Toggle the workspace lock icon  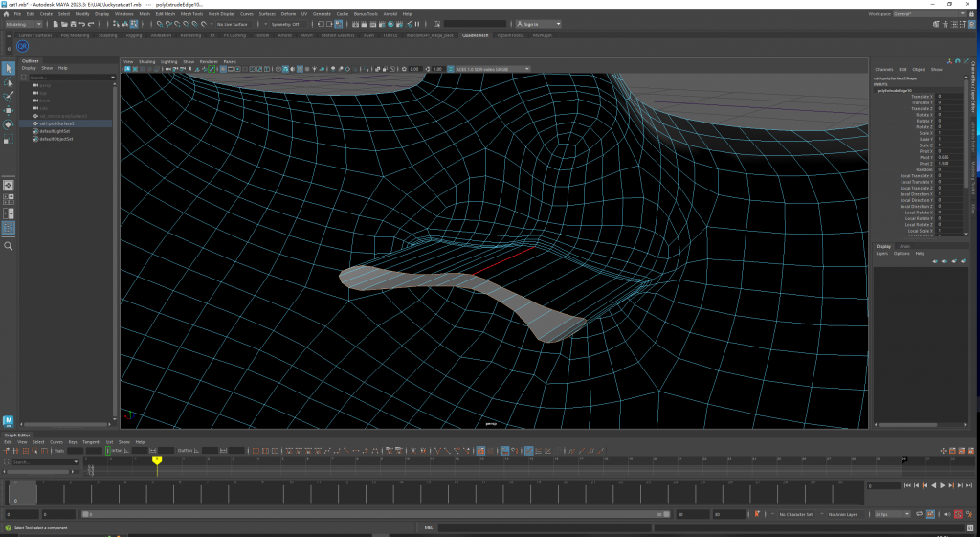pyautogui.click(x=971, y=13)
